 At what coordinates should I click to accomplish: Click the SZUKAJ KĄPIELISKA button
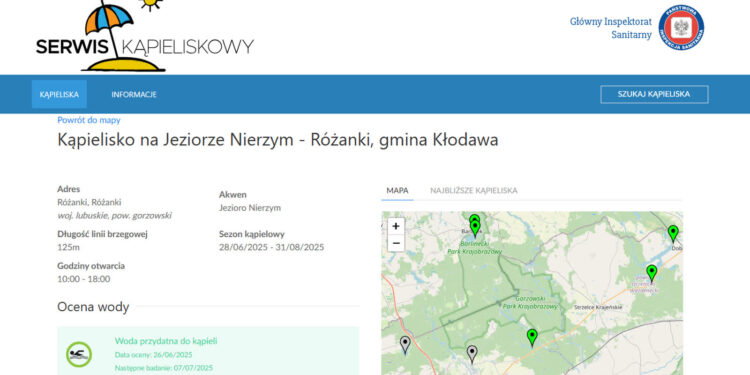coord(654,94)
